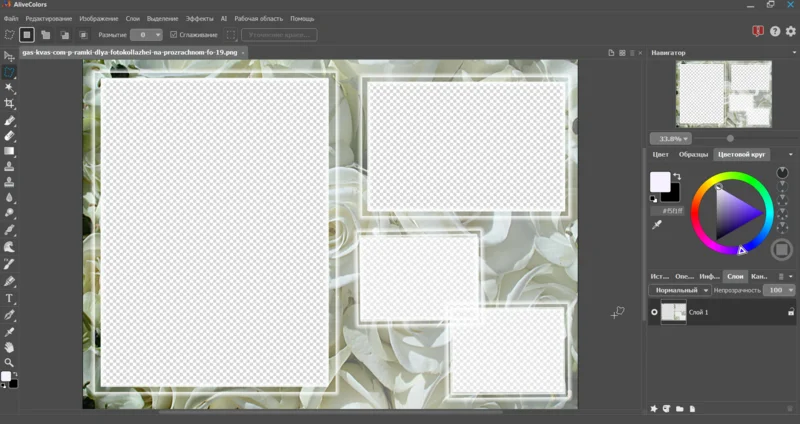
Task: Activate the Zoom magnifier tool
Action: tap(10, 362)
